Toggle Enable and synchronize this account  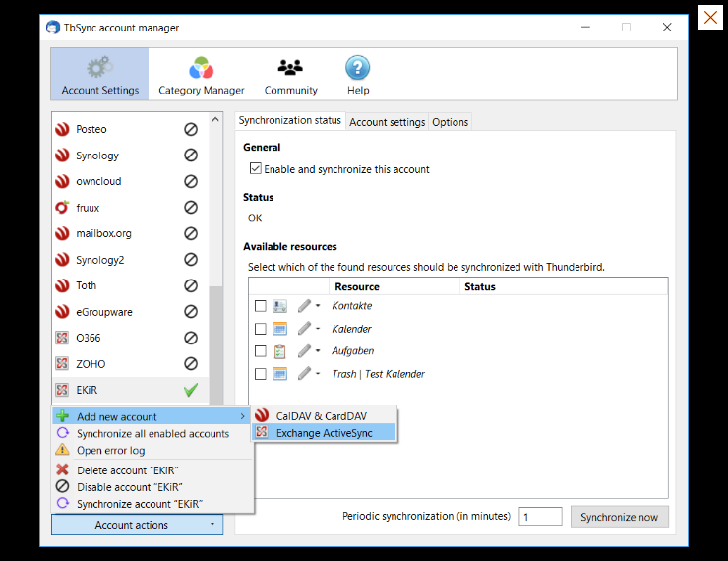pos(256,168)
